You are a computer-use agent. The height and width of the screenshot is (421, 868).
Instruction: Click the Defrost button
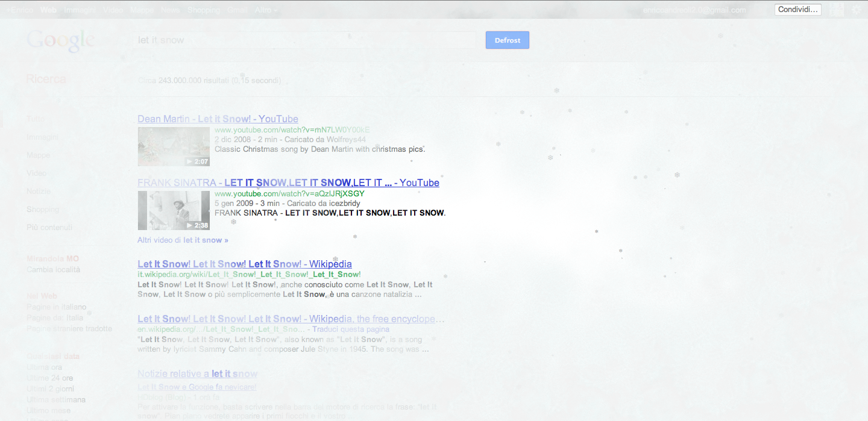click(x=508, y=40)
